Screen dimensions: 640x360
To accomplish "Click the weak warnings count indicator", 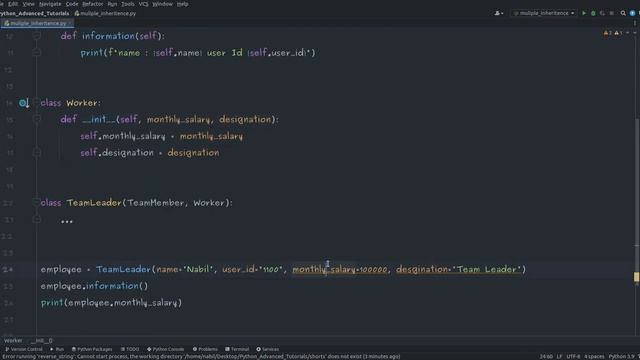I will tap(618, 33).
